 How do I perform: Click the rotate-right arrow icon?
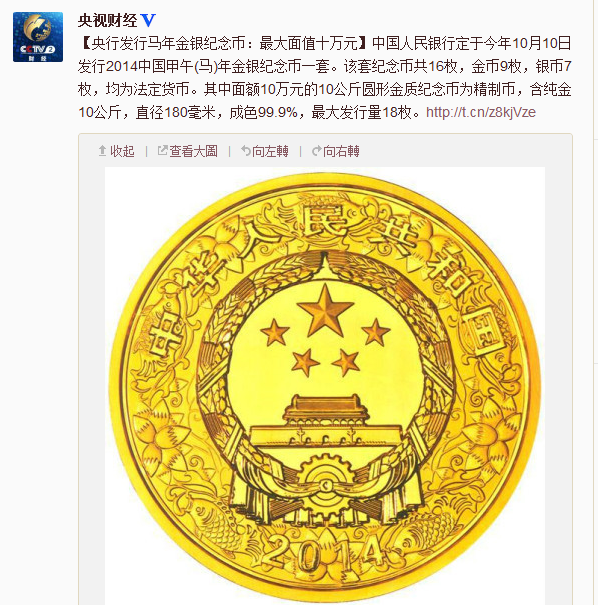pyautogui.click(x=317, y=151)
